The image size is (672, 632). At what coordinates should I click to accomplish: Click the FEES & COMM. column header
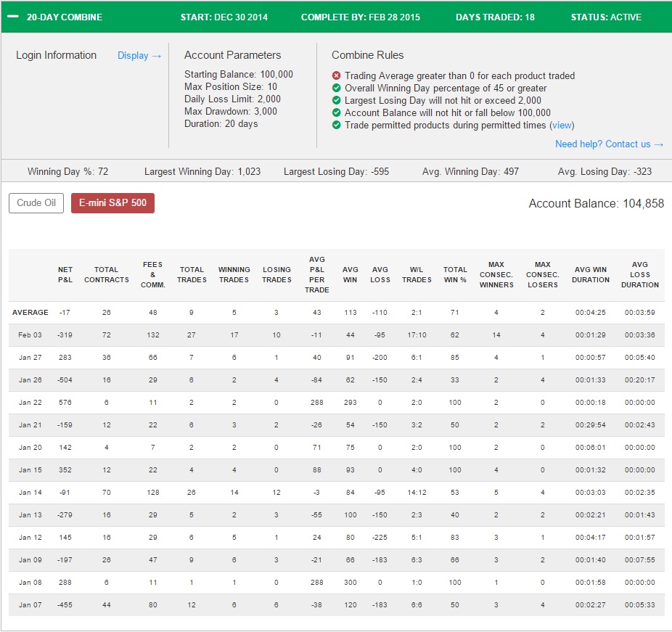pos(153,275)
